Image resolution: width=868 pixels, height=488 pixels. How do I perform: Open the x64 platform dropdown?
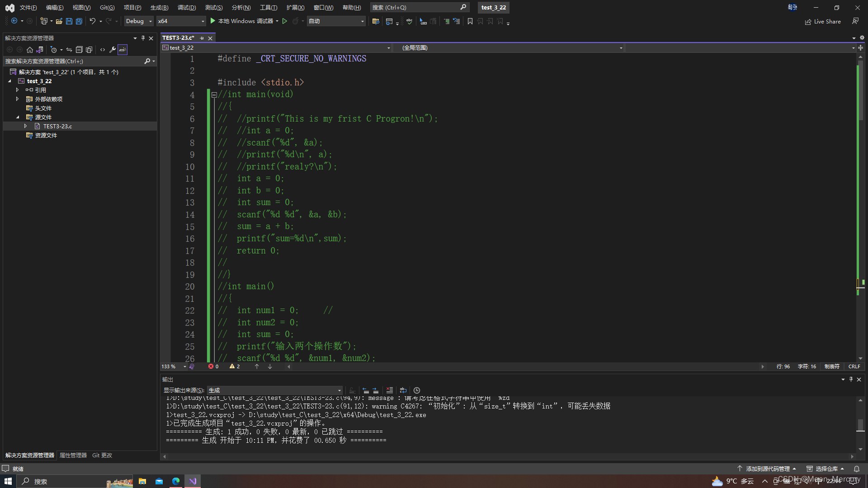pyautogui.click(x=181, y=21)
